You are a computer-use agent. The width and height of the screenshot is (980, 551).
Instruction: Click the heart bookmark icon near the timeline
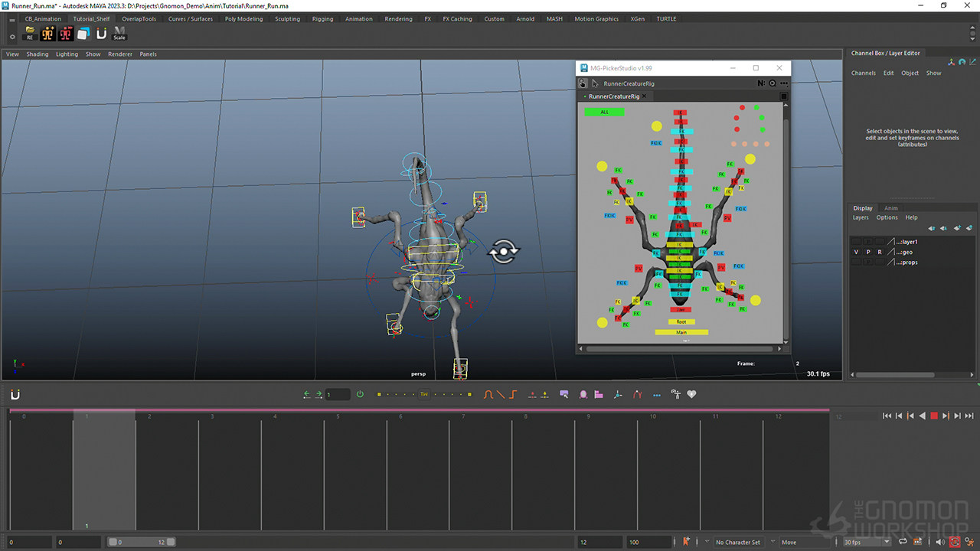(x=691, y=394)
